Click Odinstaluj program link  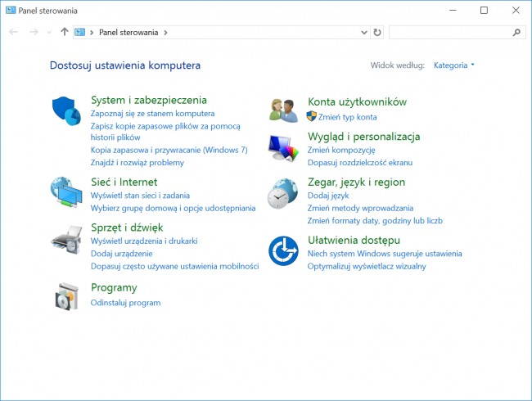pos(125,303)
